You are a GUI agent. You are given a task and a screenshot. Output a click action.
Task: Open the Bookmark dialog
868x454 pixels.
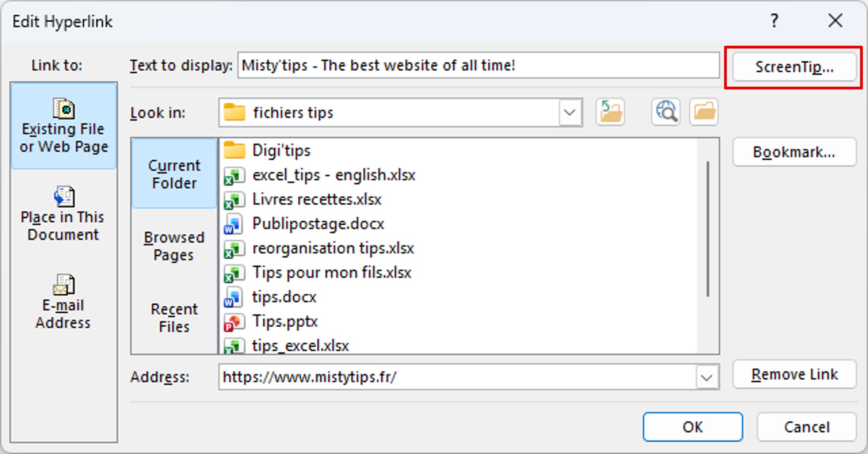(793, 152)
